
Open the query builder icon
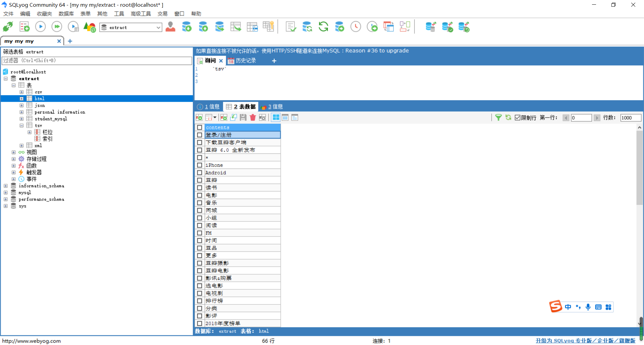point(388,26)
